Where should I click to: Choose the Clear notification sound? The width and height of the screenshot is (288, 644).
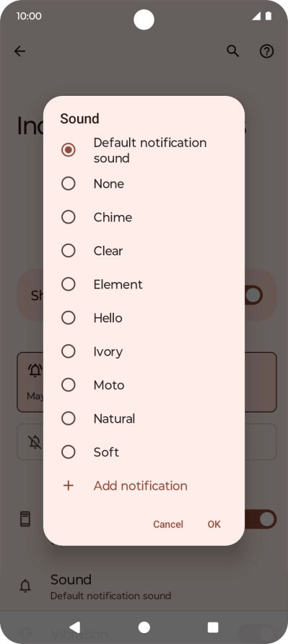[144, 251]
